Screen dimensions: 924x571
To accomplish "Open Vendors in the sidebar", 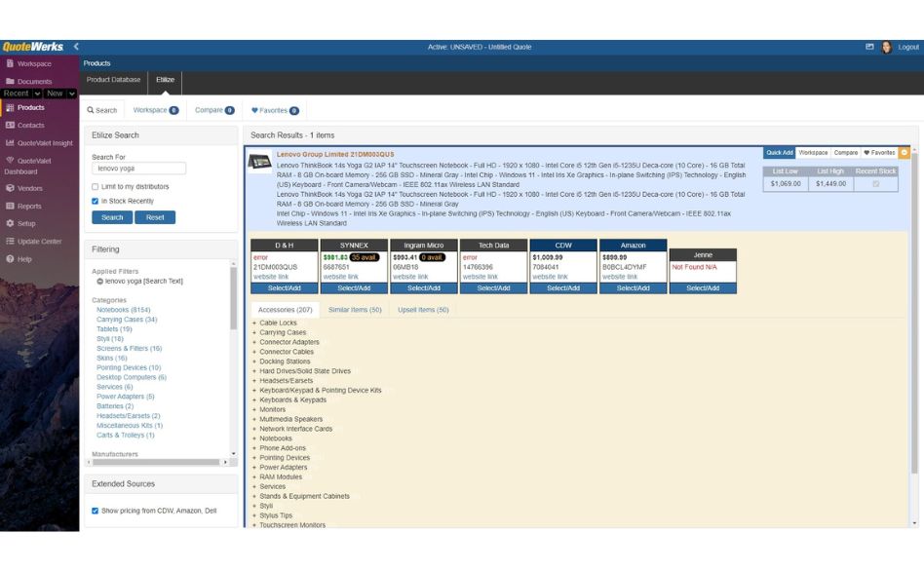I will point(29,189).
